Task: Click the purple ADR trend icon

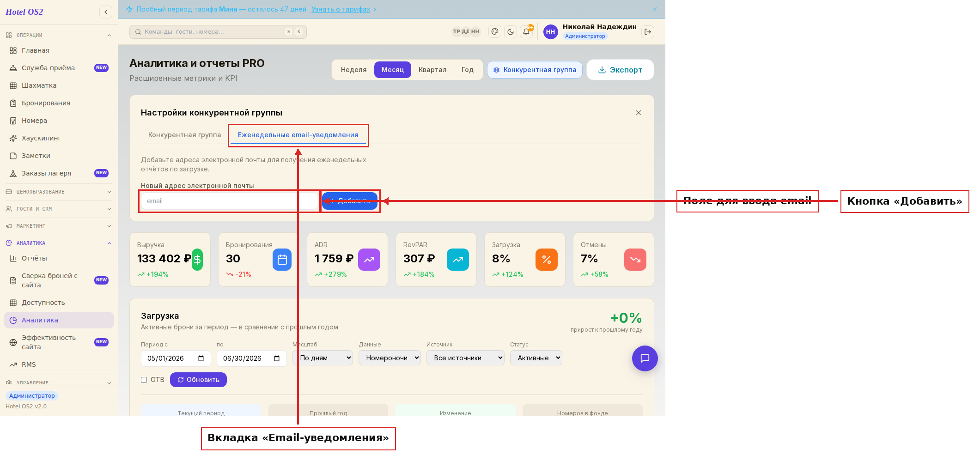Action: pyautogui.click(x=369, y=260)
